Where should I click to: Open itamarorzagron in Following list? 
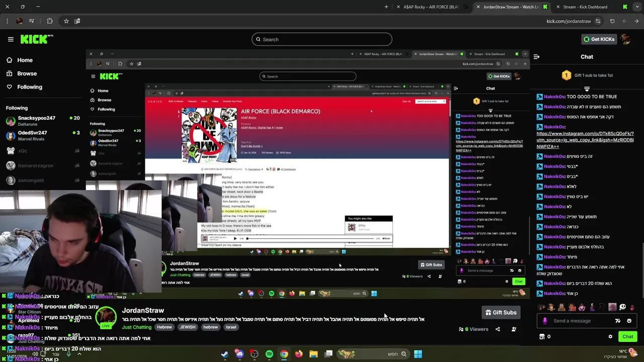(x=43, y=165)
